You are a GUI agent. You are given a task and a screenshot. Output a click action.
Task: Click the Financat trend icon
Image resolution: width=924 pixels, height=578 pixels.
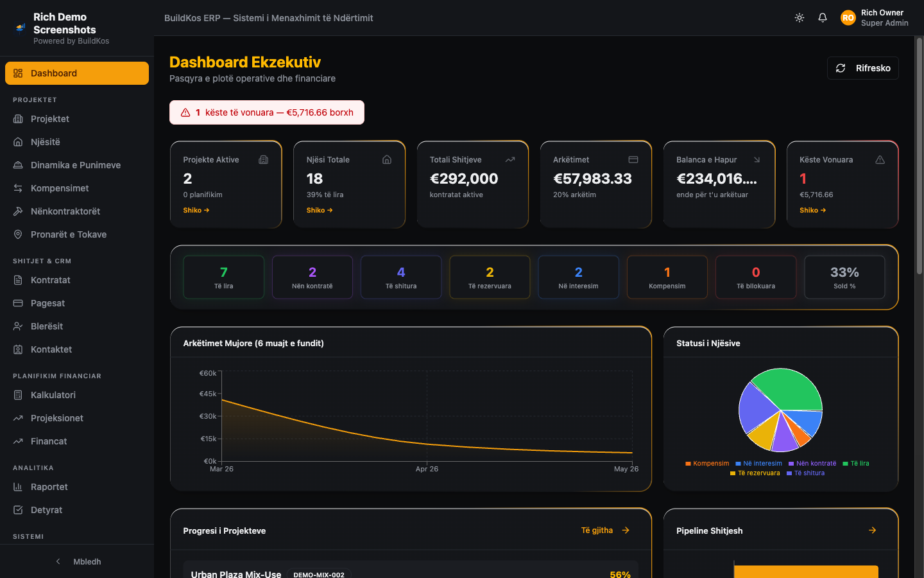(18, 441)
